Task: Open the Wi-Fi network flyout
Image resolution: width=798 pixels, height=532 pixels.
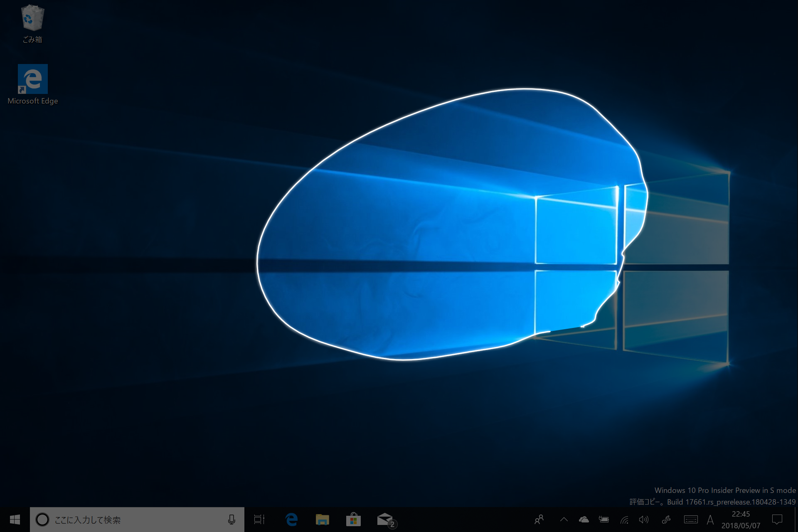Action: pos(624,520)
